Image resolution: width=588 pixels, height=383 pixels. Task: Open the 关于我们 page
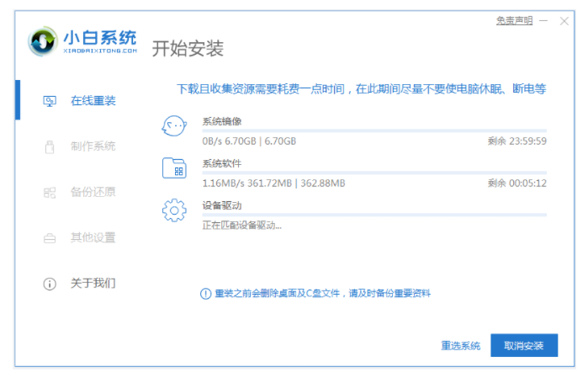[93, 284]
